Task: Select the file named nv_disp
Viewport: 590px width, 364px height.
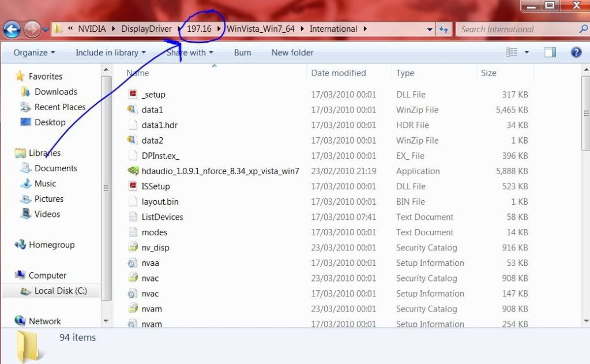Action: [155, 248]
